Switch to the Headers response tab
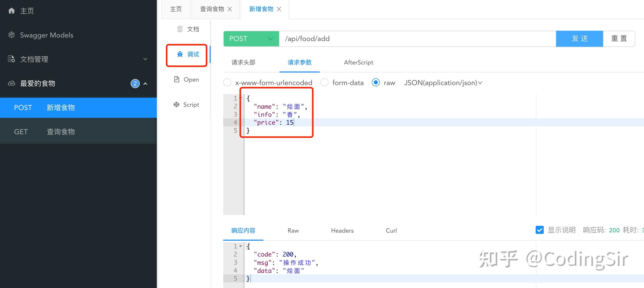644x288 pixels. click(342, 230)
